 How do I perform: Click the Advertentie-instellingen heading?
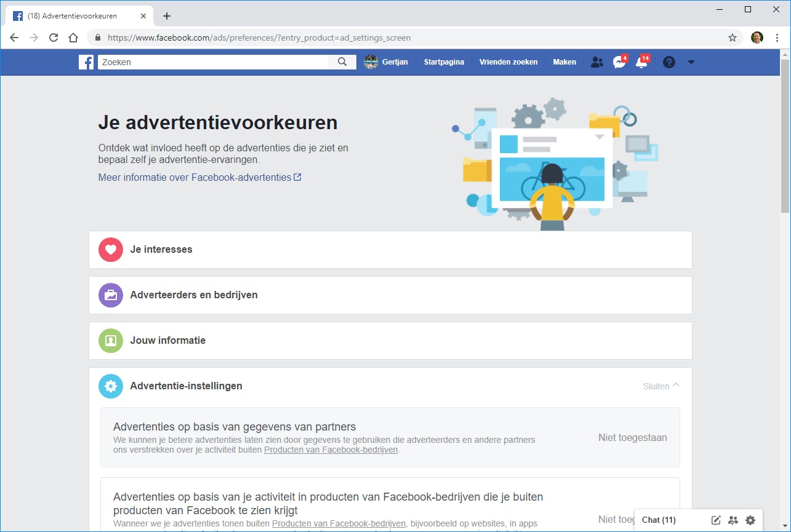pyautogui.click(x=186, y=386)
